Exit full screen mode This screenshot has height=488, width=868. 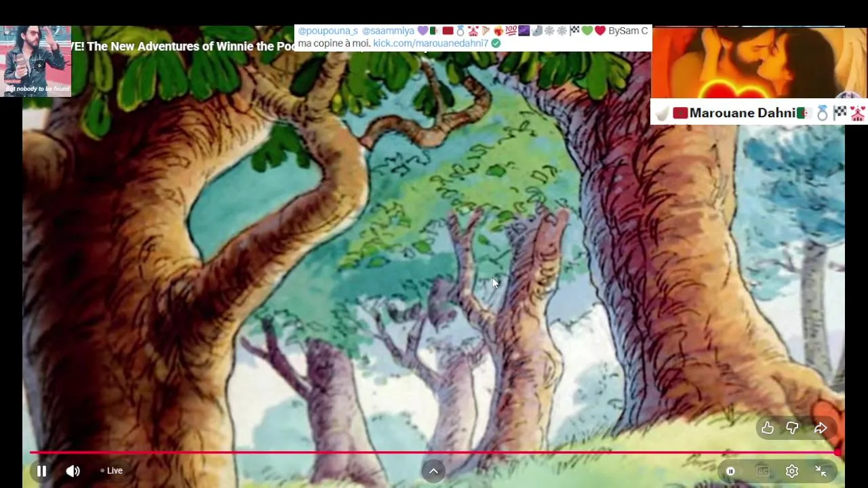pyautogui.click(x=821, y=471)
